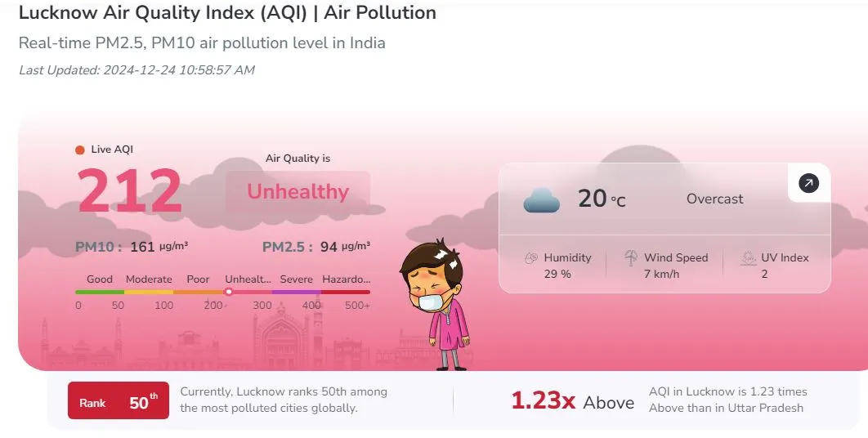Click the Last Updated timestamp text

click(x=136, y=70)
